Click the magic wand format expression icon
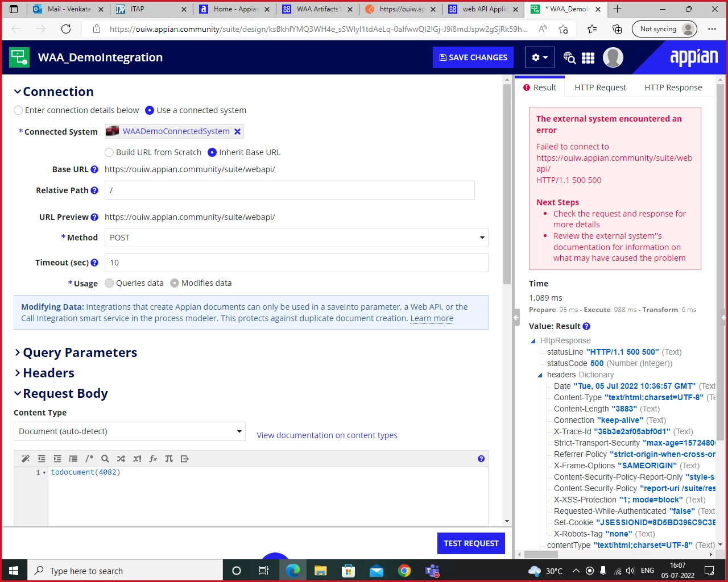 (26, 459)
